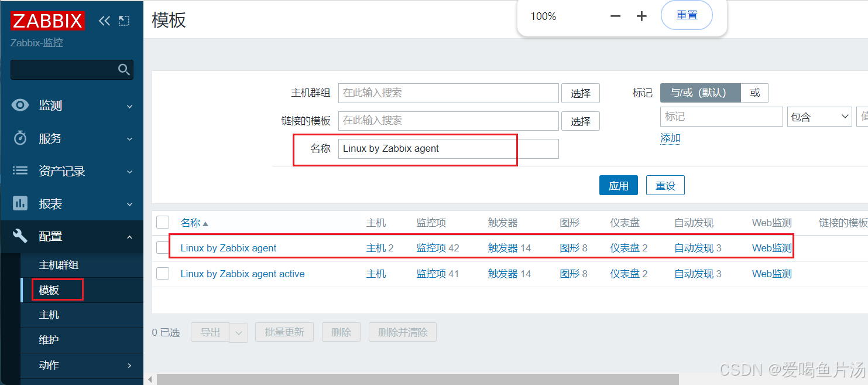Image resolution: width=868 pixels, height=385 pixels.
Task: Click 选择 next to 主机群组
Action: coord(581,93)
